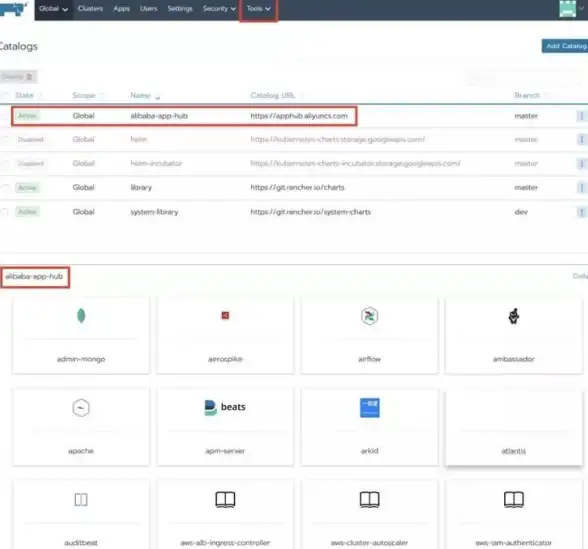
Task: Select the https://apphub.aliyuncs.com URL
Action: click(x=299, y=116)
